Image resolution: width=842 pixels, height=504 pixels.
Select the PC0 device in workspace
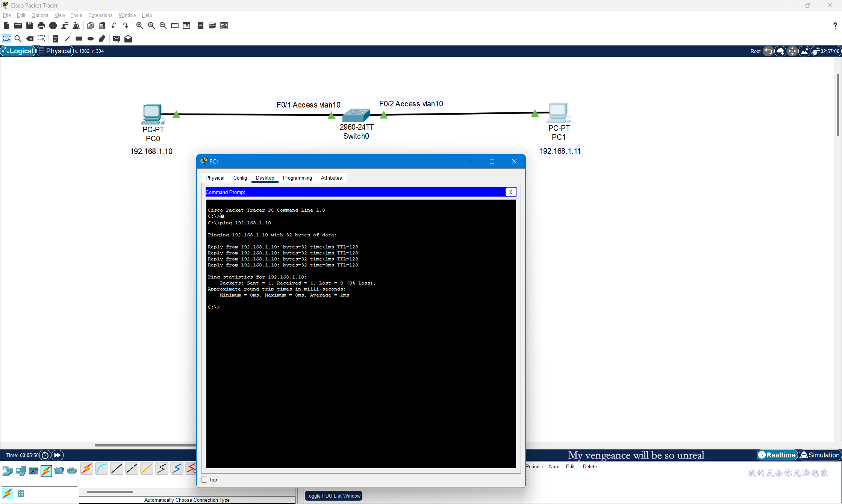[152, 114]
